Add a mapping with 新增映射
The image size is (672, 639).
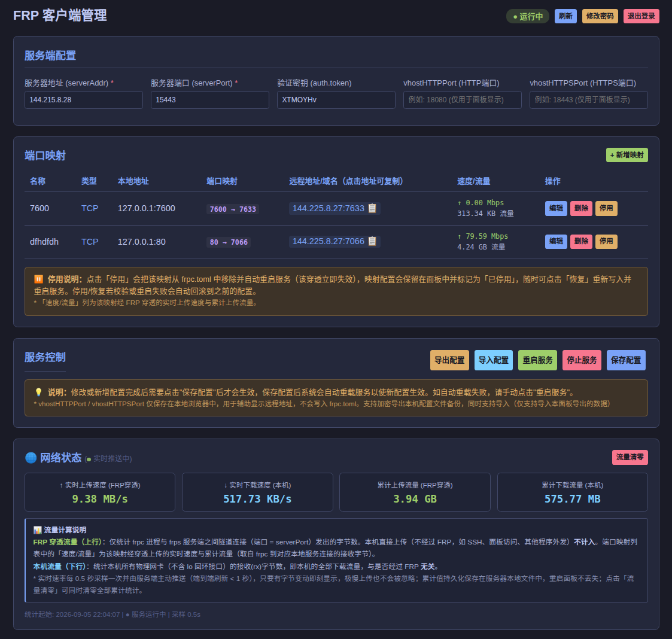[x=627, y=155]
